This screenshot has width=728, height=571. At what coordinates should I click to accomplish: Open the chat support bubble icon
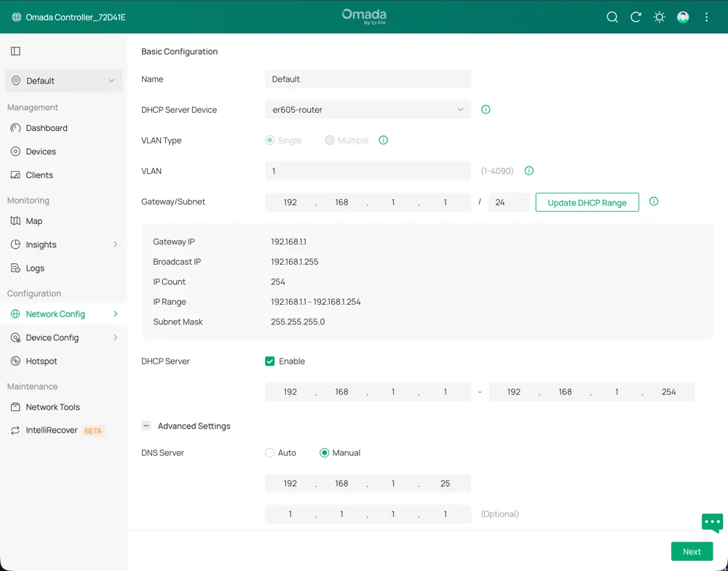[x=712, y=523]
